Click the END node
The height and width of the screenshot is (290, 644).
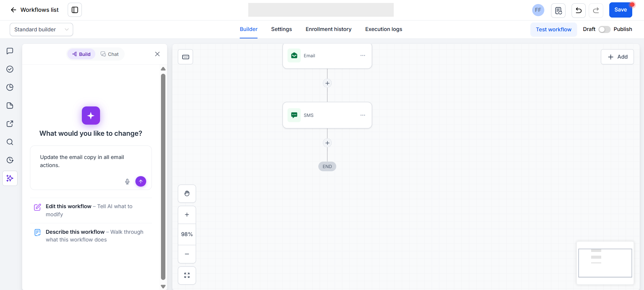327,166
